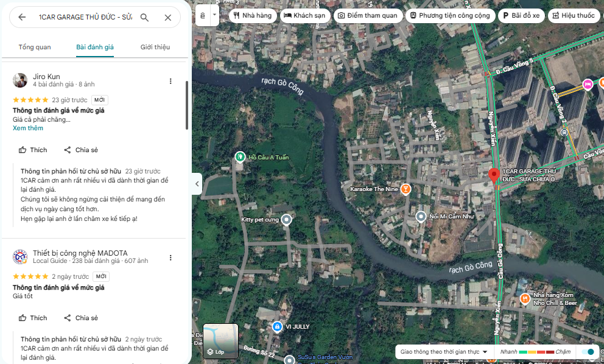Click the pink hotel marker near Cầu Vồng
The width and height of the screenshot is (604, 364).
[x=588, y=84]
